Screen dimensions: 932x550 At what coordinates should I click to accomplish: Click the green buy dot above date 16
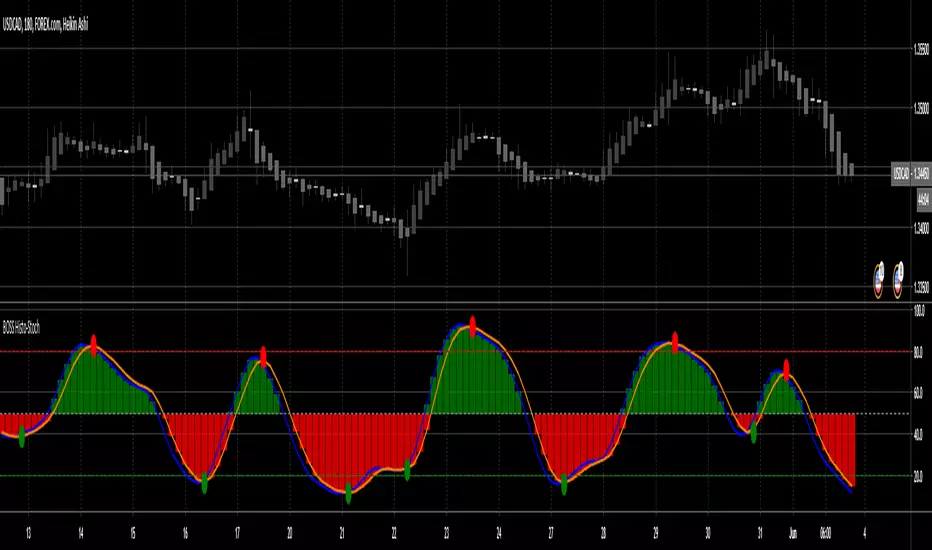pyautogui.click(x=204, y=483)
